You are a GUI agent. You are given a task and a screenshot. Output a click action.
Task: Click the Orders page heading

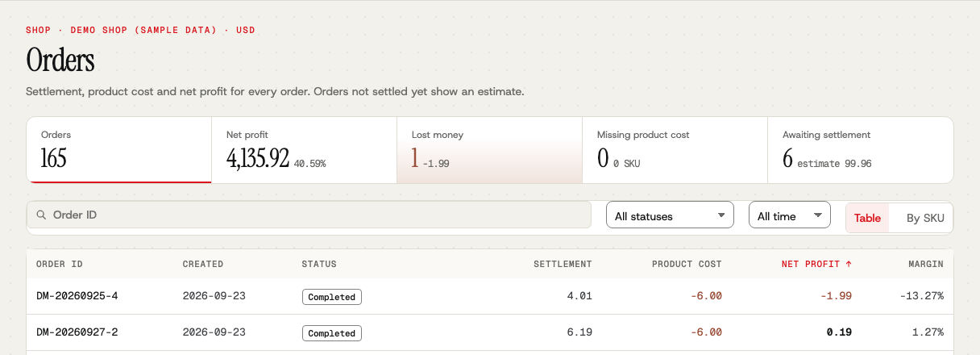coord(60,61)
